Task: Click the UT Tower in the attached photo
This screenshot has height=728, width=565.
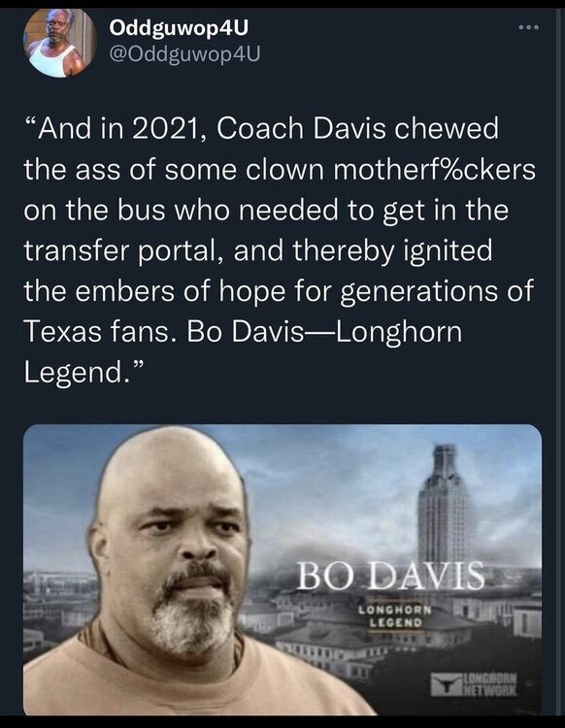Action: coord(445,504)
